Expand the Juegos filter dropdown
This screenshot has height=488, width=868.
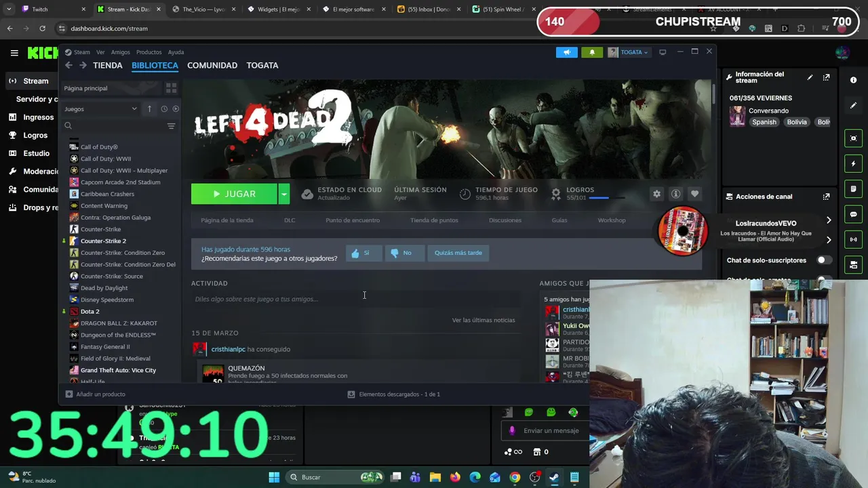(101, 109)
